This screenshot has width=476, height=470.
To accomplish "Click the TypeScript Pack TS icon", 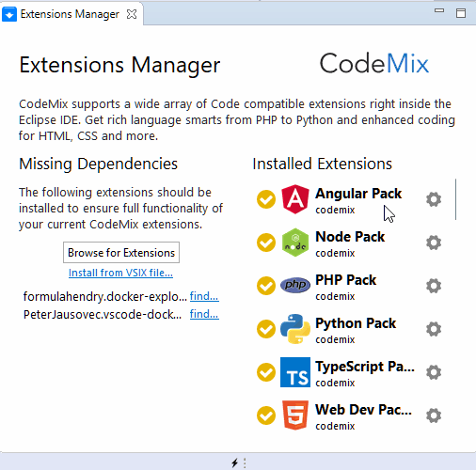I will pos(295,372).
